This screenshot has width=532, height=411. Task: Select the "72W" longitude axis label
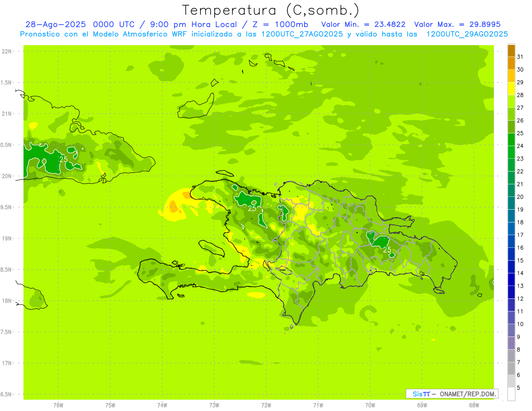coord(266,405)
